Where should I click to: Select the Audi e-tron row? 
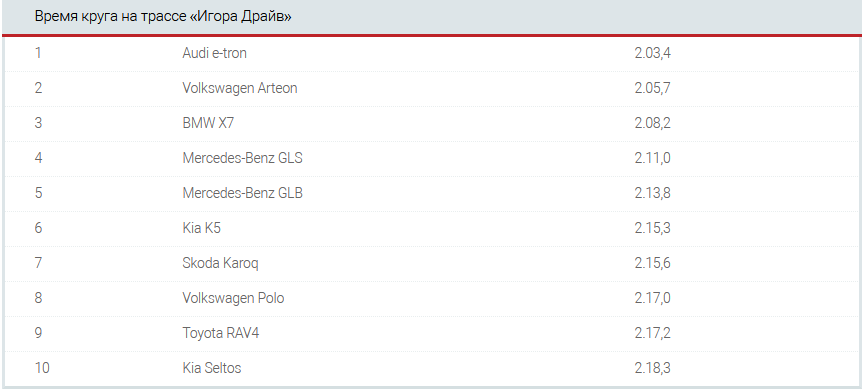click(x=432, y=54)
